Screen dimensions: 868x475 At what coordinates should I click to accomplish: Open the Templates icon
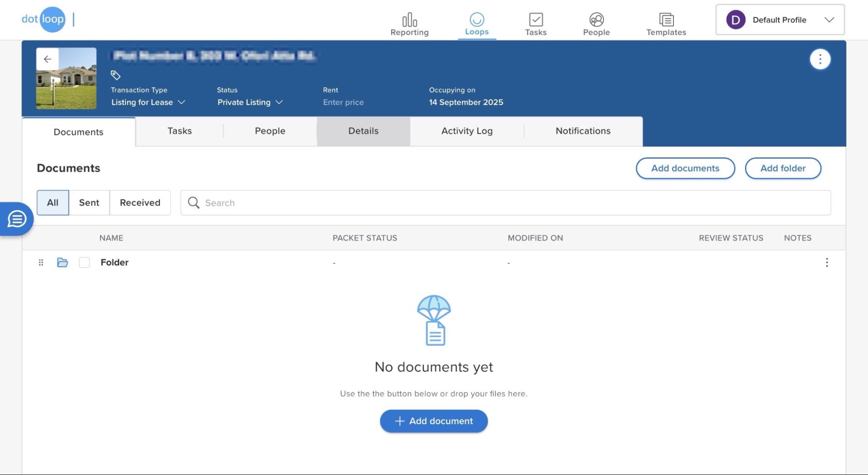tap(665, 20)
